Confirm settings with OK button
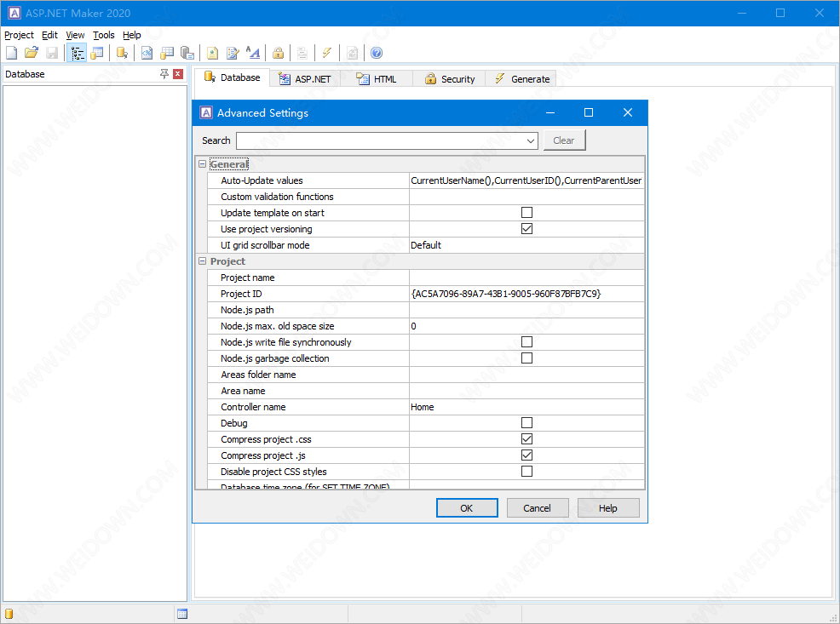Image resolution: width=840 pixels, height=624 pixels. pyautogui.click(x=467, y=508)
